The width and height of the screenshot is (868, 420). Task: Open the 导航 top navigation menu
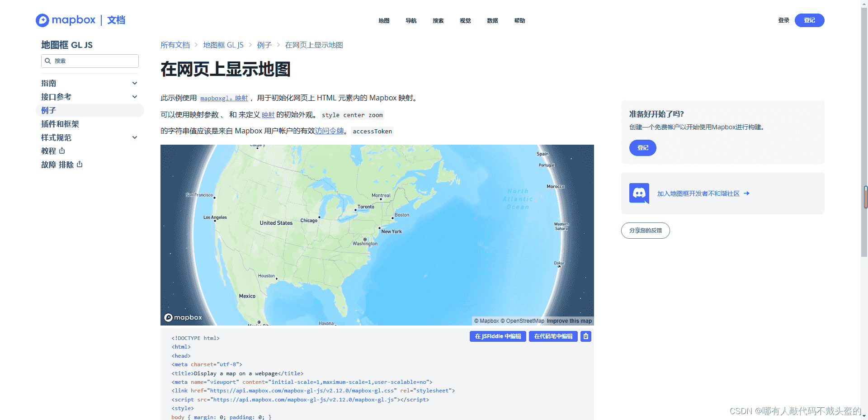(x=411, y=21)
